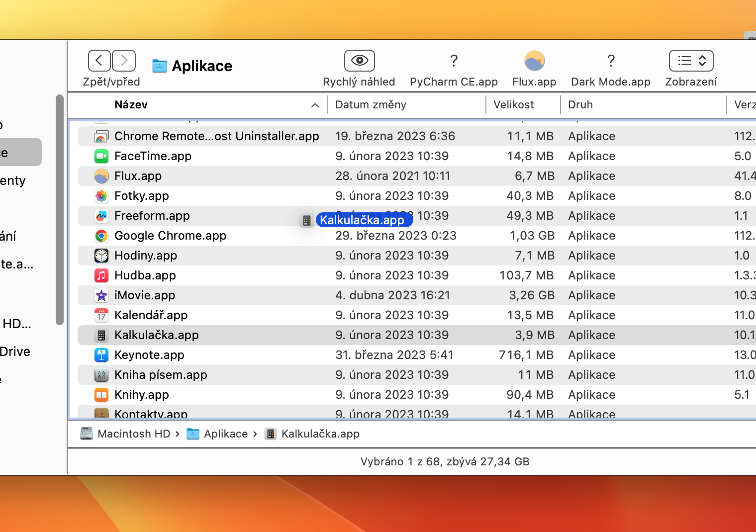Select the Knihy.app books icon
The image size is (756, 532).
tap(101, 395)
